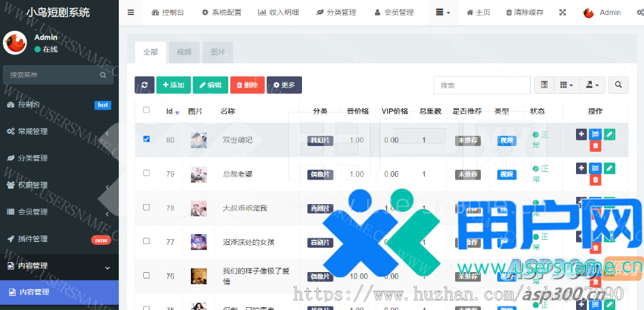The height and width of the screenshot is (310, 644).
Task: Click the green pencil edit icon, row 80
Action: point(610,134)
